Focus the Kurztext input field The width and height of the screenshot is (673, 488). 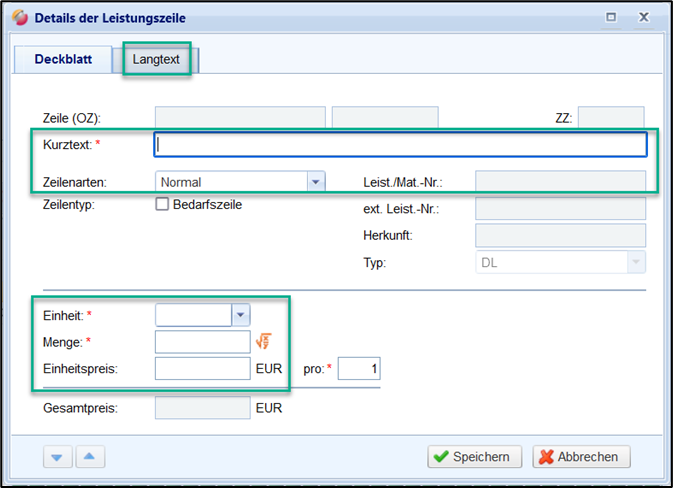400,145
